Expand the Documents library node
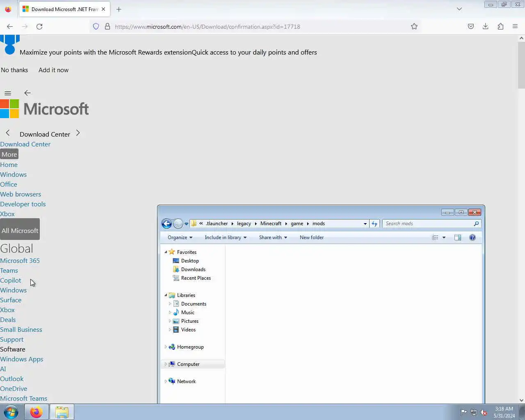Viewport: 525px width, 420px height. (170, 304)
